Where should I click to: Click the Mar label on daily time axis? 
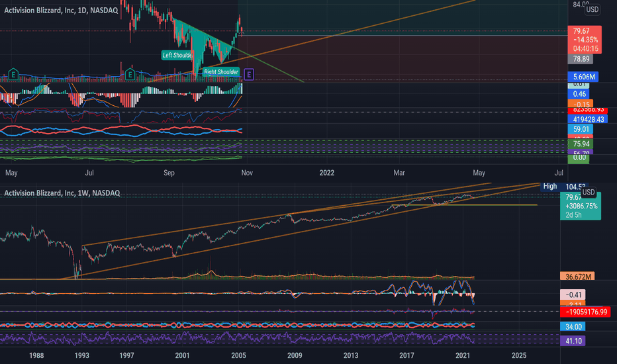(x=399, y=173)
